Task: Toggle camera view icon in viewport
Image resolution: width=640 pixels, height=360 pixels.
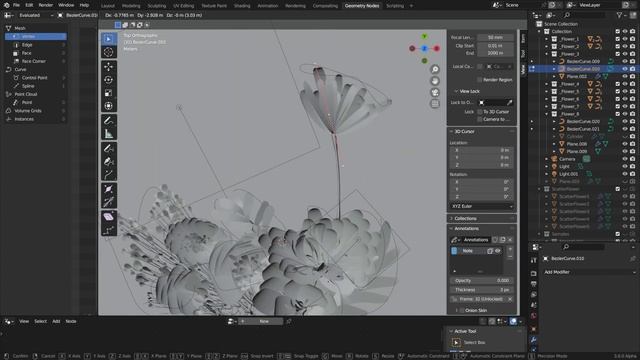Action: pos(435,92)
